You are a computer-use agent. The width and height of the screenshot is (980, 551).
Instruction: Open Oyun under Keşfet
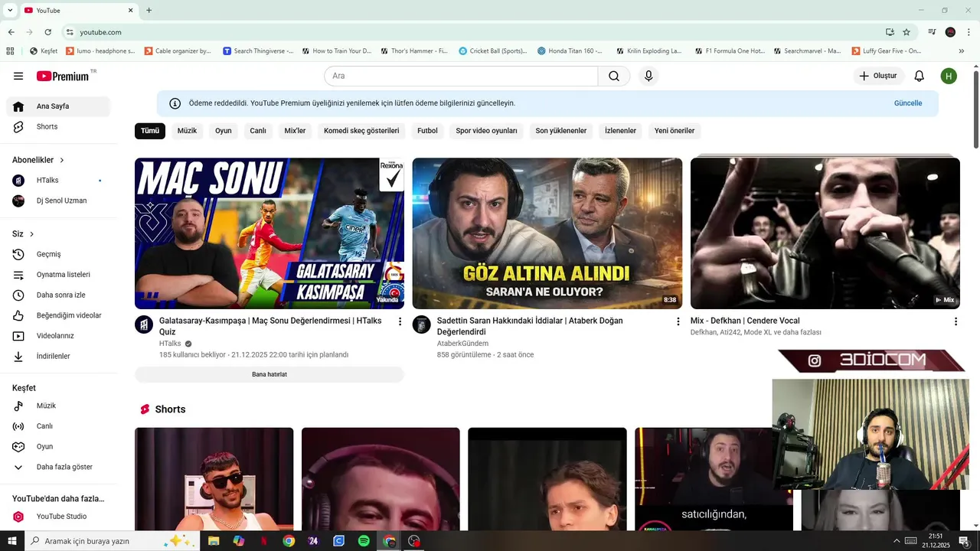tap(58, 446)
